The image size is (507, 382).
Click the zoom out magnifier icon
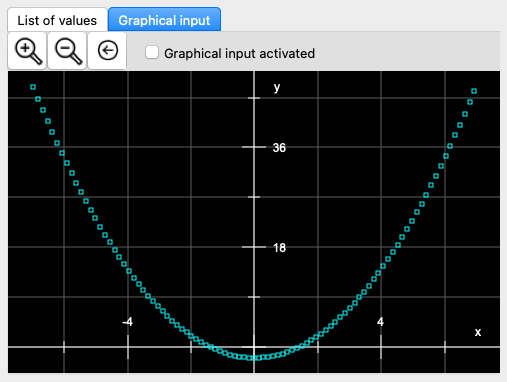pos(67,51)
